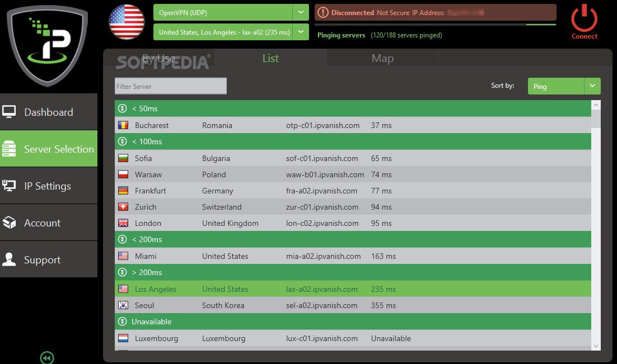Click the Seoul 355 ms ping value

383,305
